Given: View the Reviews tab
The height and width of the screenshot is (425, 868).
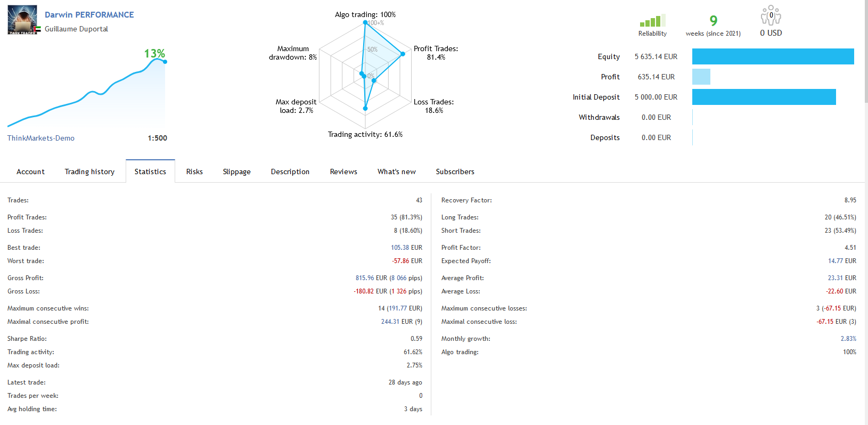Looking at the screenshot, I should 343,171.
